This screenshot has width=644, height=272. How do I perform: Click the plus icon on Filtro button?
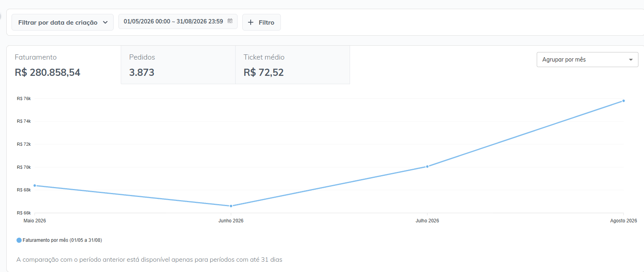pos(251,23)
